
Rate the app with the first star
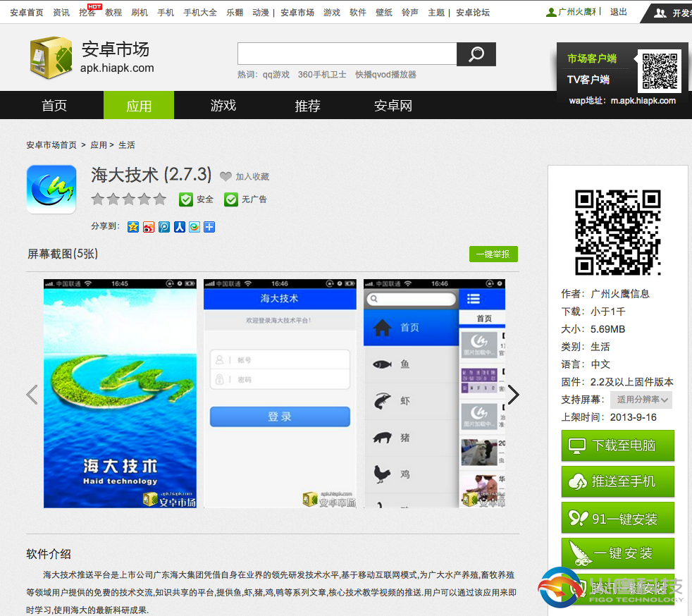pyautogui.click(x=97, y=199)
